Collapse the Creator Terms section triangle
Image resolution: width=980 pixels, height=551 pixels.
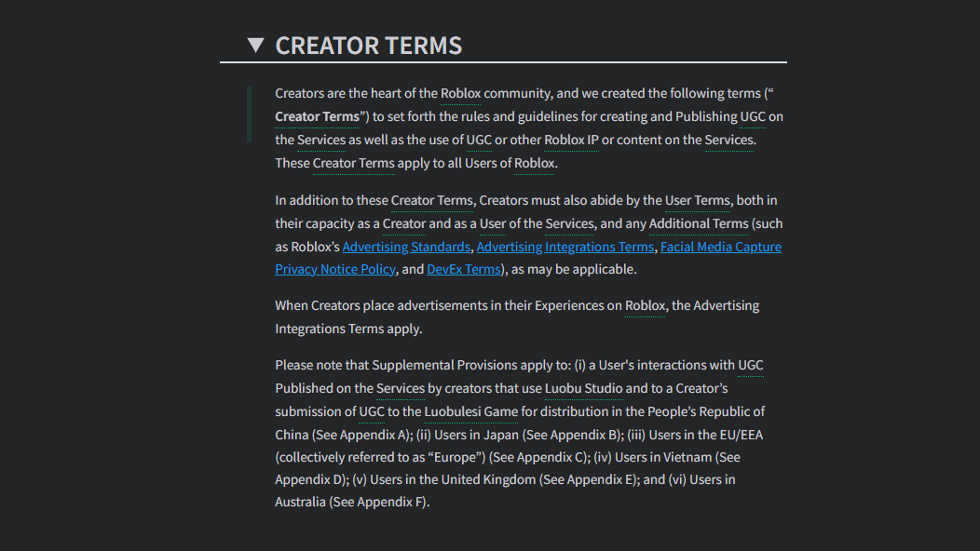(255, 45)
